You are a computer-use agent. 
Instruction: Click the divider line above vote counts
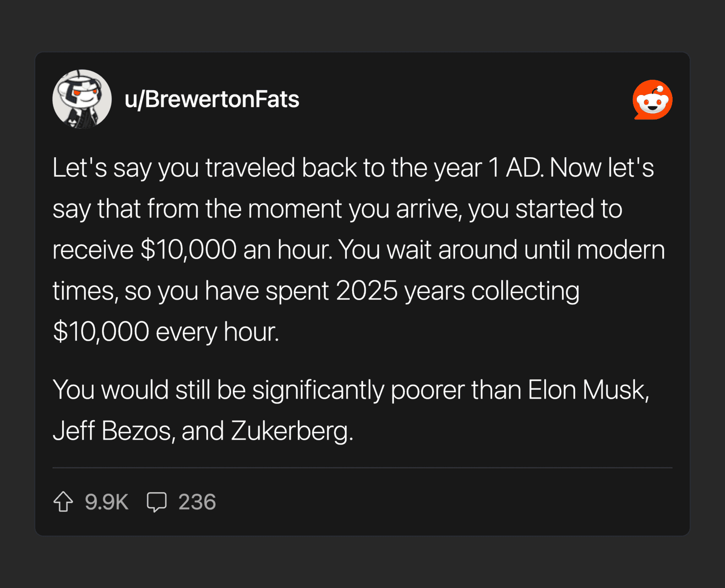362,468
